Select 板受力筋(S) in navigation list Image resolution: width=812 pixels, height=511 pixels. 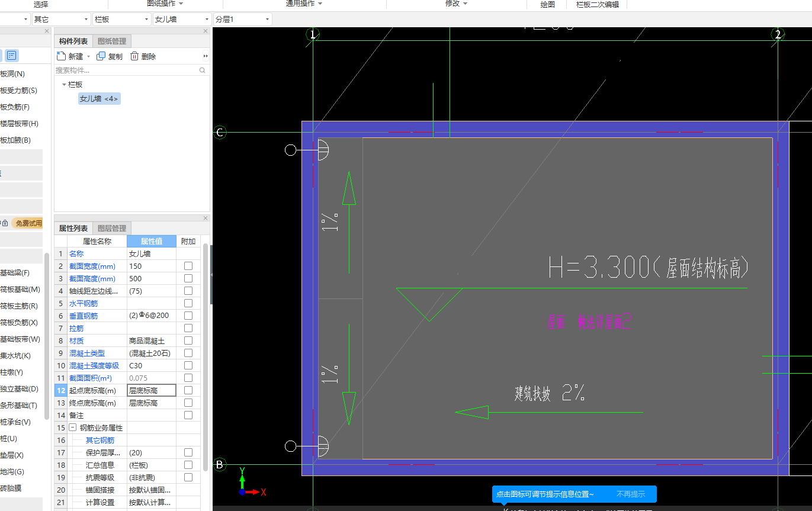[x=18, y=91]
